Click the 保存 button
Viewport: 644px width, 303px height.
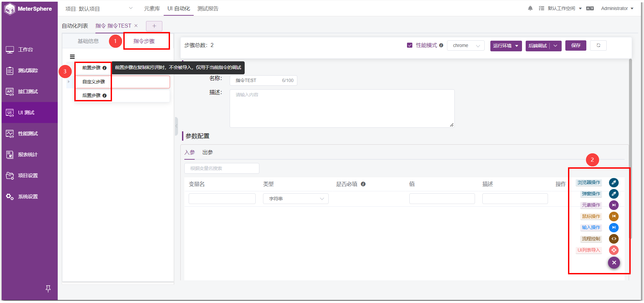click(x=576, y=46)
